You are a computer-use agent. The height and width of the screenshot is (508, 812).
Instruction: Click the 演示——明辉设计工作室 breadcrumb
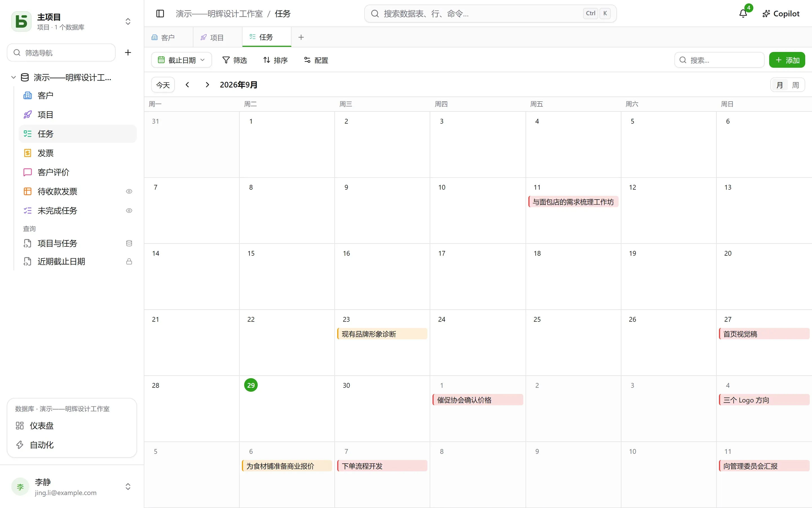point(219,14)
